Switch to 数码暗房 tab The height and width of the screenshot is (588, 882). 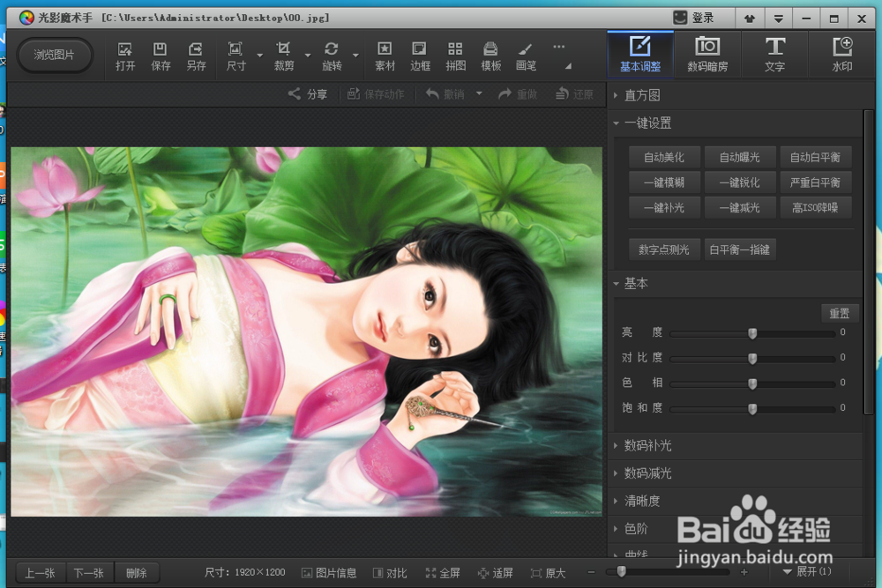[707, 54]
